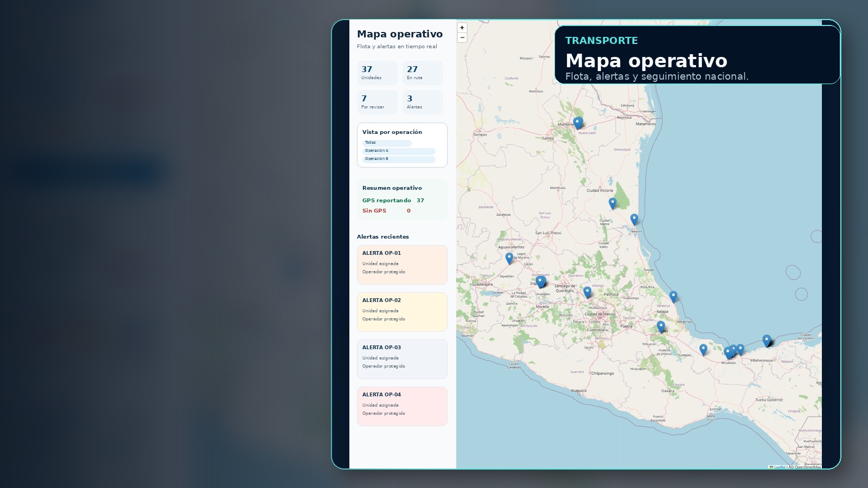Select the Todas operation filter
Viewport: 868px width, 488px height.
click(x=387, y=143)
